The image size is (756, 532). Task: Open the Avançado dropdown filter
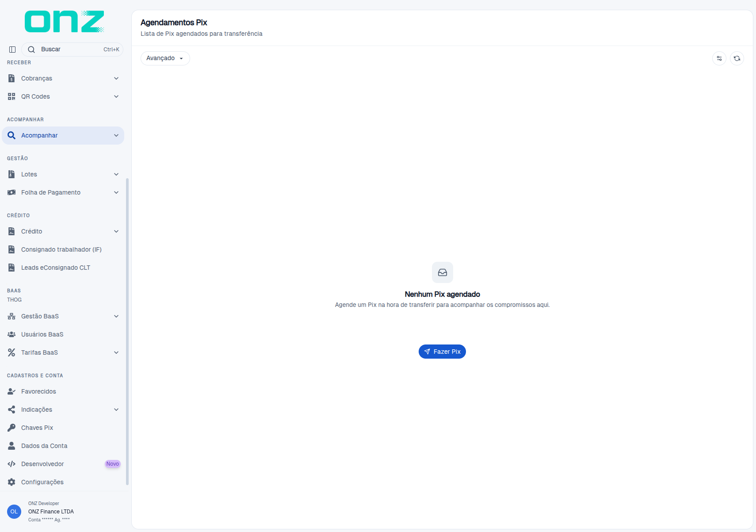(165, 58)
